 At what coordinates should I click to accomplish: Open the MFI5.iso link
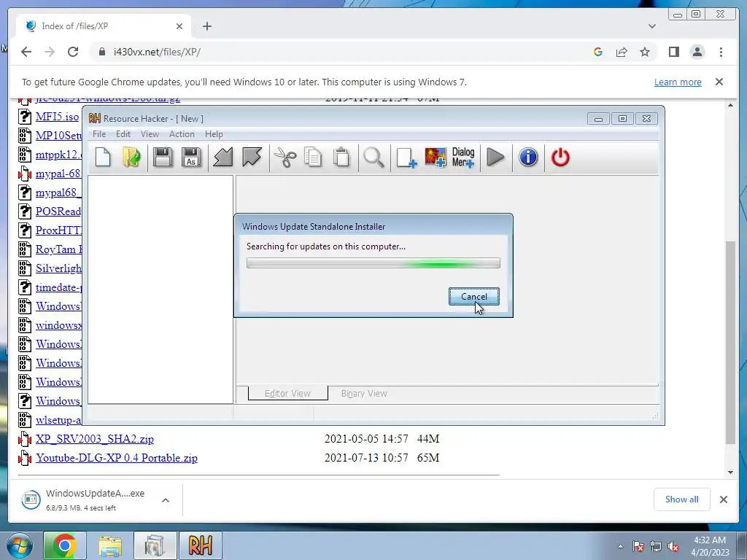coord(57,117)
